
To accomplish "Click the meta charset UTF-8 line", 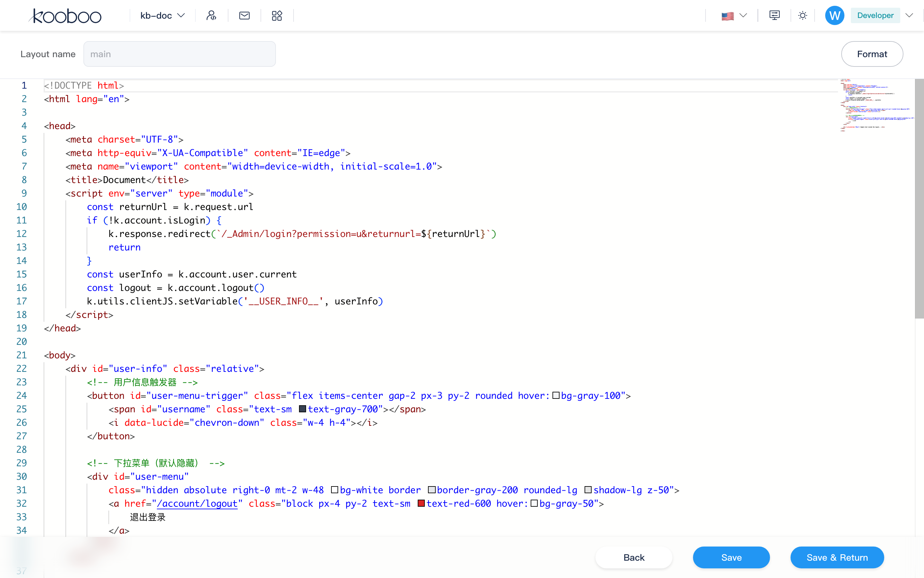I will [124, 140].
